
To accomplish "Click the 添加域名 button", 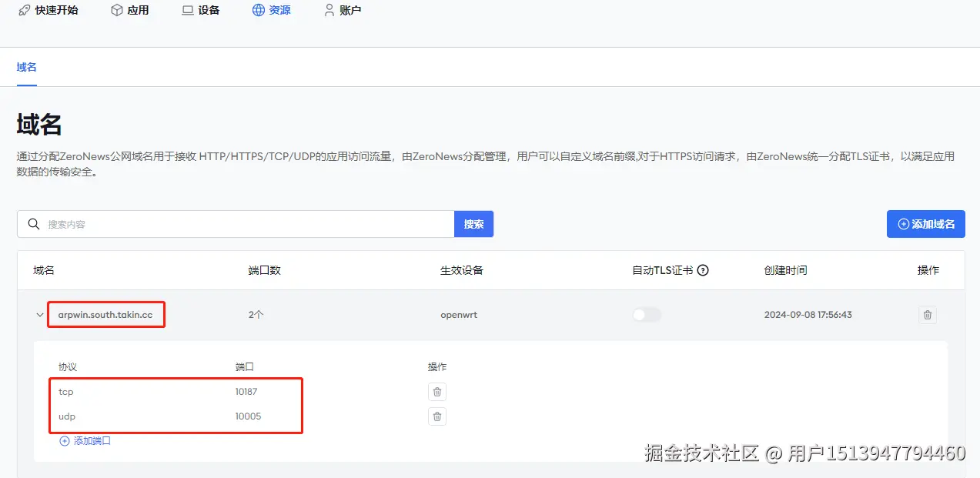I will [926, 224].
